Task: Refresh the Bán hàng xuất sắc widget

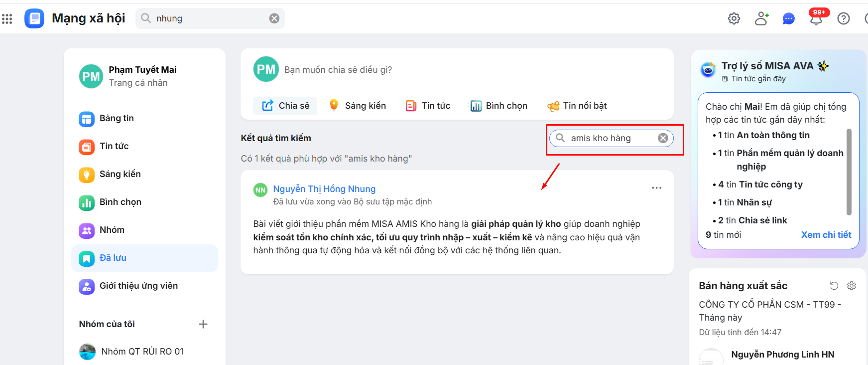Action: (834, 286)
